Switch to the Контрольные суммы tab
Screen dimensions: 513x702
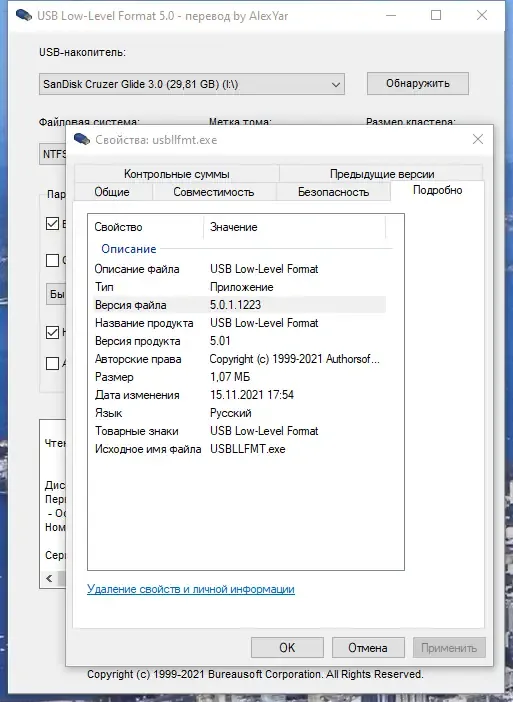[x=177, y=174]
